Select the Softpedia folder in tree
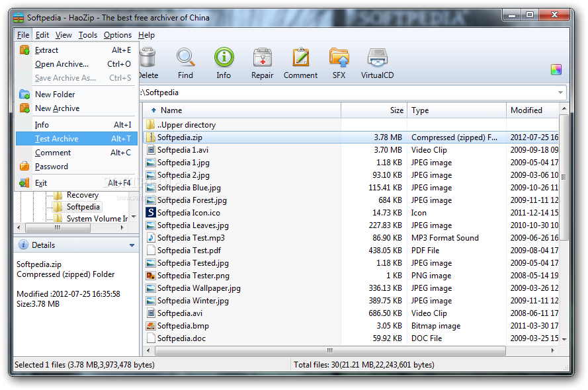Screen dimensions: 588x390 (x=83, y=207)
